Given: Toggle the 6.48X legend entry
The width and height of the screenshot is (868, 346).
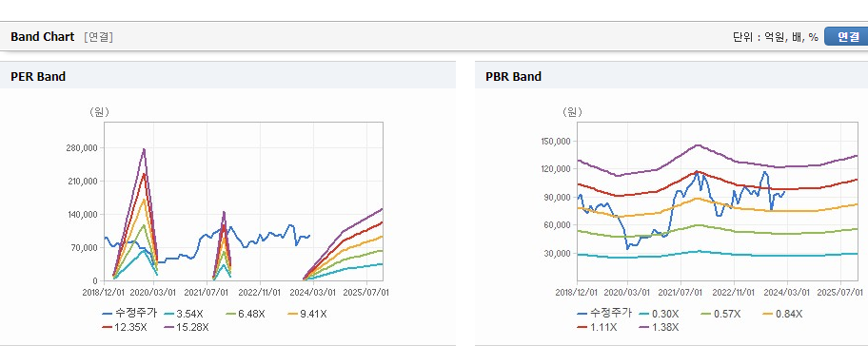Looking at the screenshot, I should pos(245,314).
